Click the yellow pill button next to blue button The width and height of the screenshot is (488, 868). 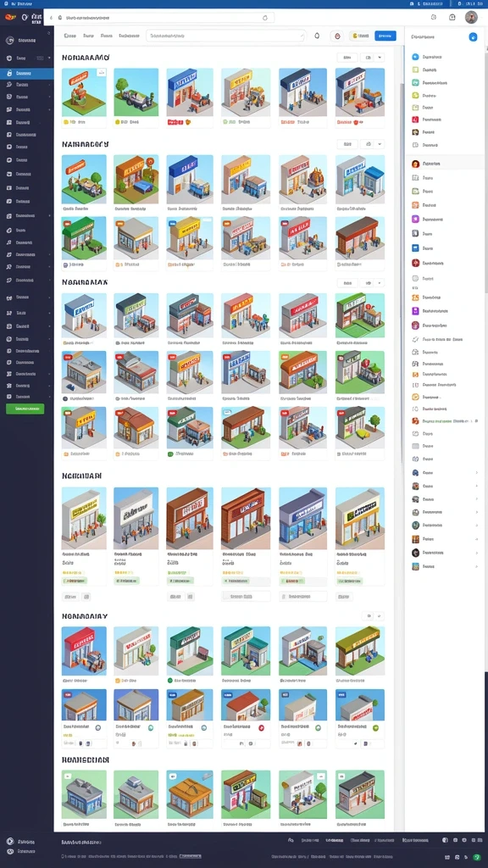pos(359,36)
